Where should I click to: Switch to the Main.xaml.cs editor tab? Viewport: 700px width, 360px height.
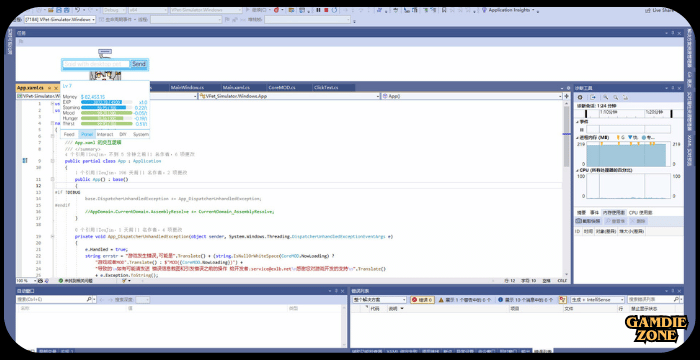(x=236, y=88)
